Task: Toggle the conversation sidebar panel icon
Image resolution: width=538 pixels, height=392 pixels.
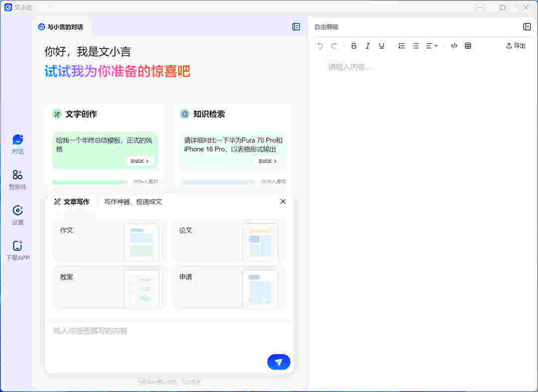Action: coord(296,27)
